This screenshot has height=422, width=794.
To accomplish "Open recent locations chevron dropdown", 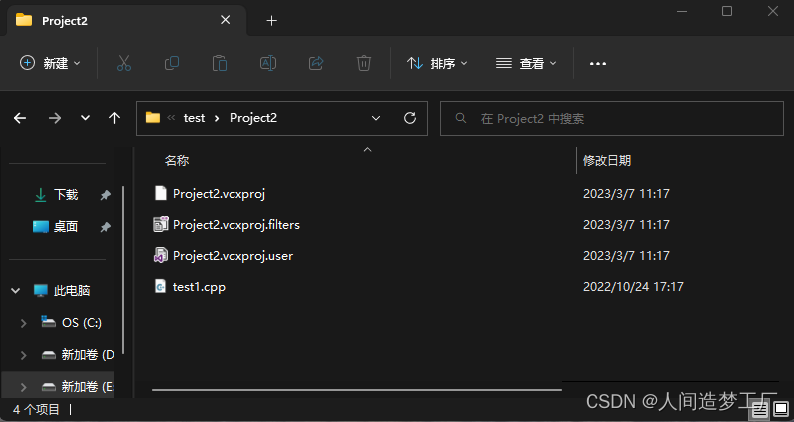I will tap(85, 118).
